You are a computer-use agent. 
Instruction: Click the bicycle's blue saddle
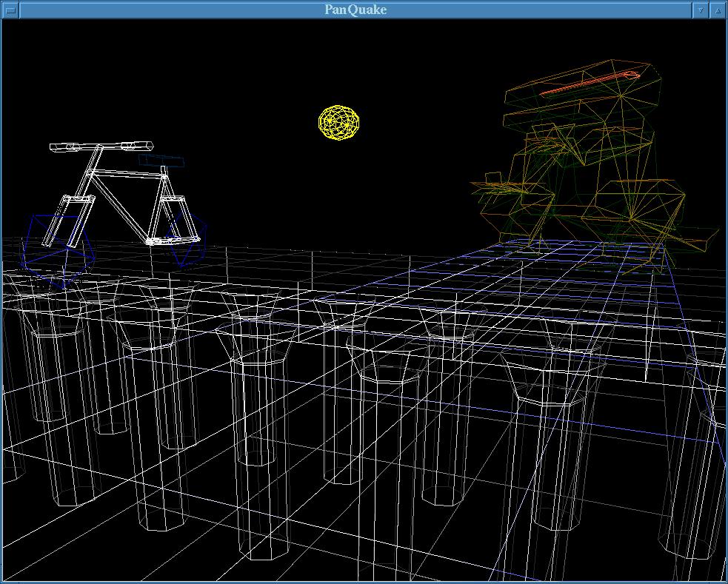[161, 161]
